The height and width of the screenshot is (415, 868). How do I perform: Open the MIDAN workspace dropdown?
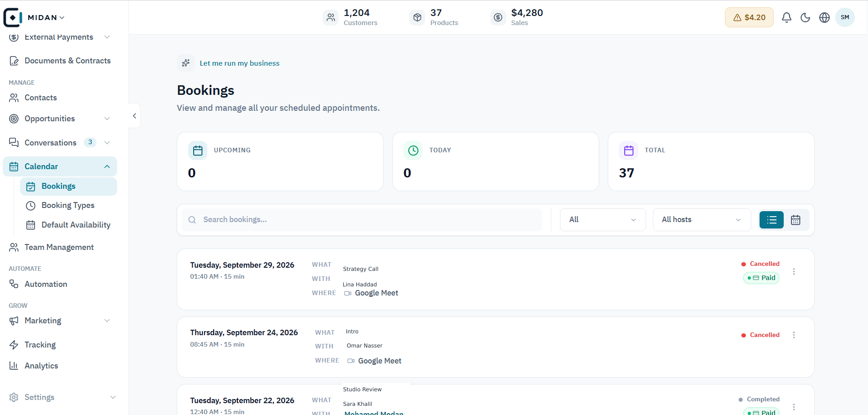46,17
